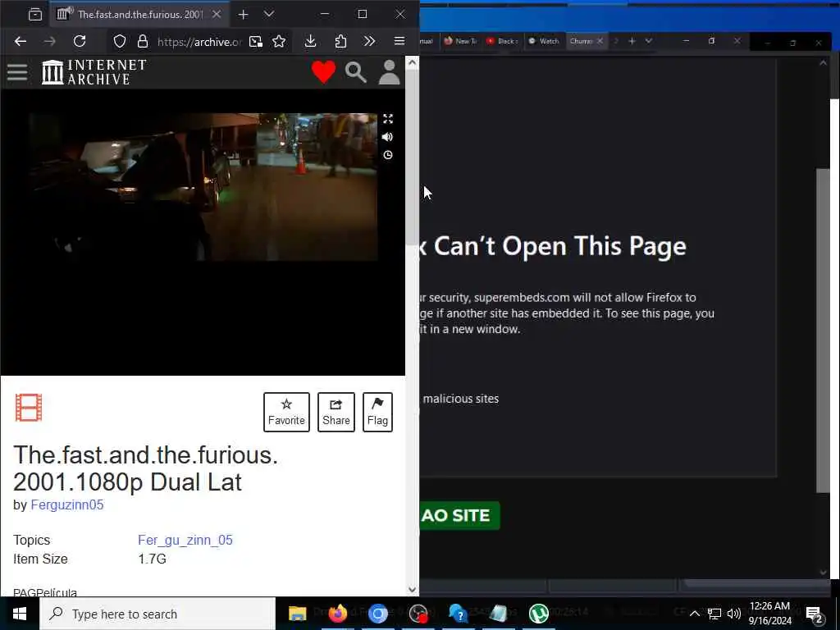Screen dimensions: 840x630
Task: Switch to the New Tab tab in background browser
Action: [460, 41]
